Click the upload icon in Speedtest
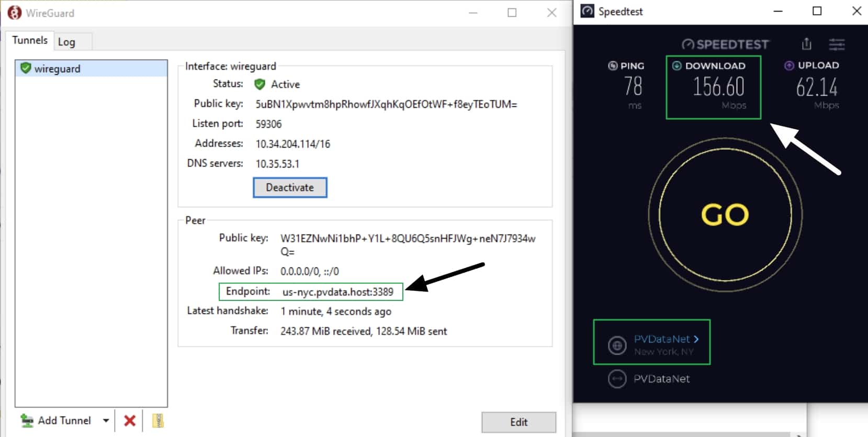 point(789,65)
